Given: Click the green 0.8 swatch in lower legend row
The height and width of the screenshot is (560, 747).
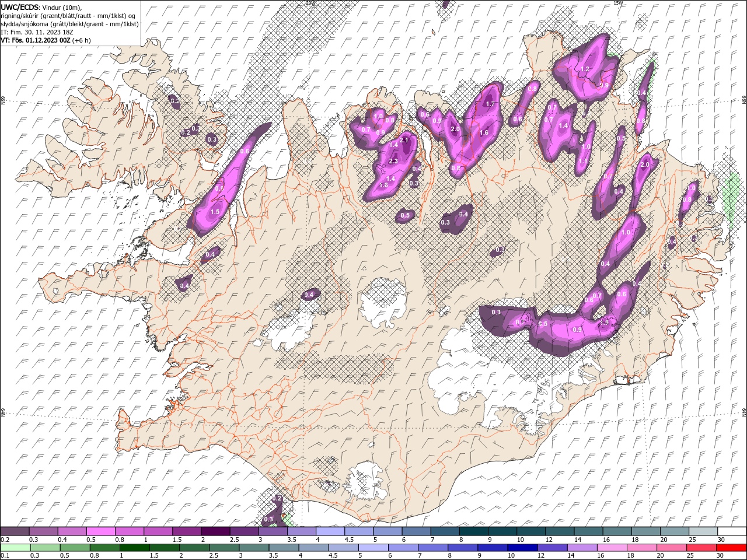Looking at the screenshot, I should (x=104, y=548).
